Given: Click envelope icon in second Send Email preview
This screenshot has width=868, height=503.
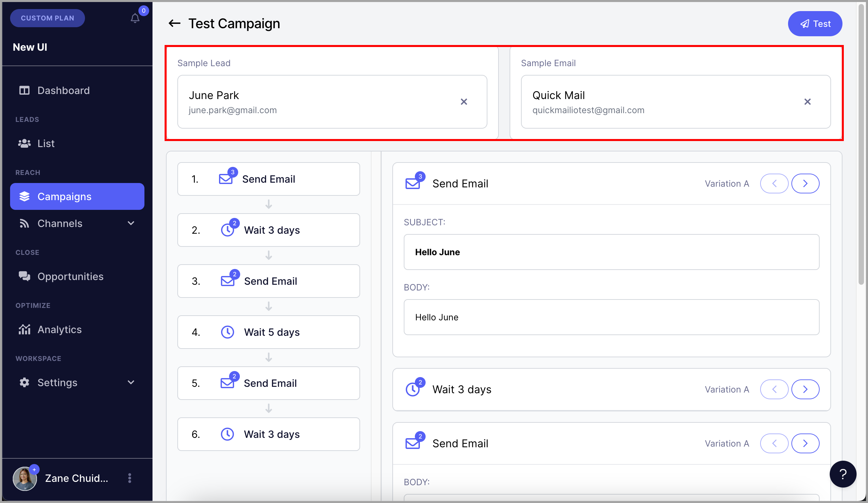Looking at the screenshot, I should [413, 444].
